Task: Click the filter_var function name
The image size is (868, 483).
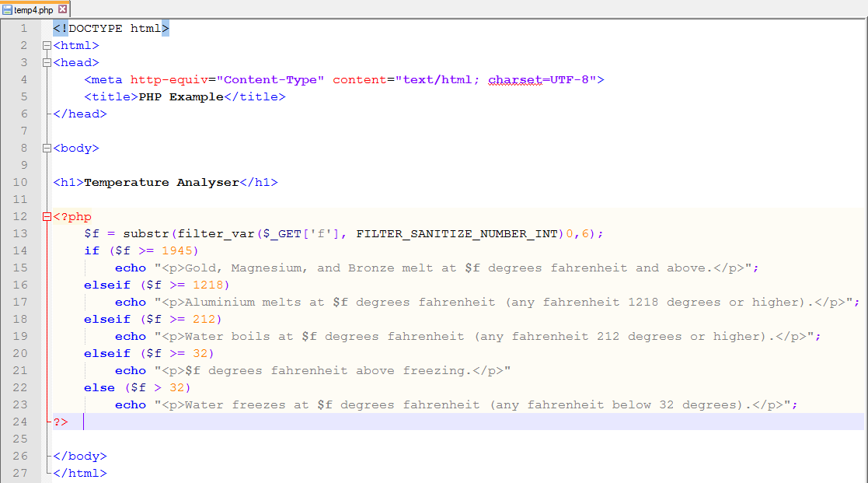Action: (216, 234)
